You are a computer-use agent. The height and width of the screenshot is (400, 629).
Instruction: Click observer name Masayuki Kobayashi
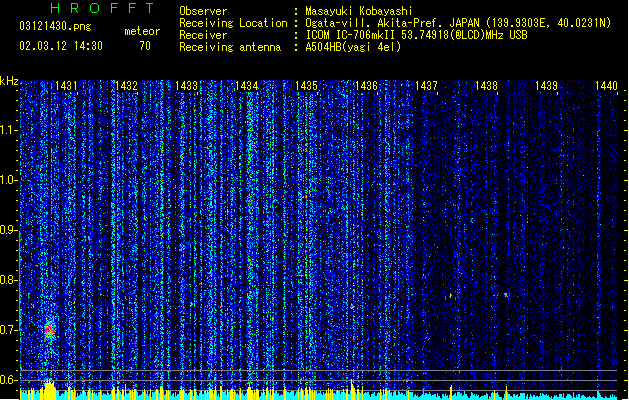pos(359,11)
